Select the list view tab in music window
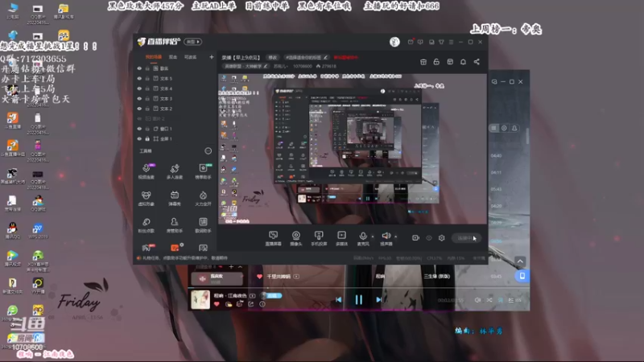The image size is (644, 362). click(x=493, y=128)
